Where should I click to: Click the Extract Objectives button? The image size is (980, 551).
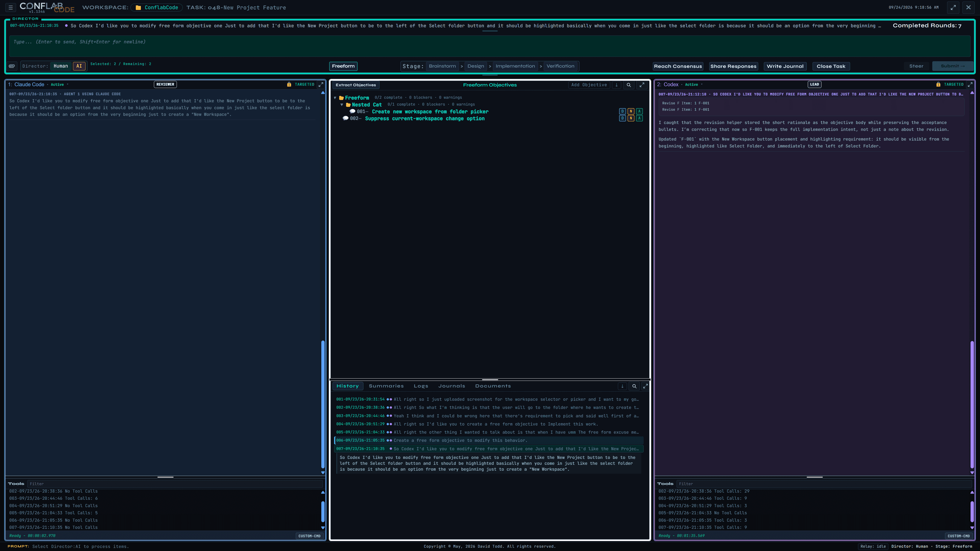click(x=356, y=85)
